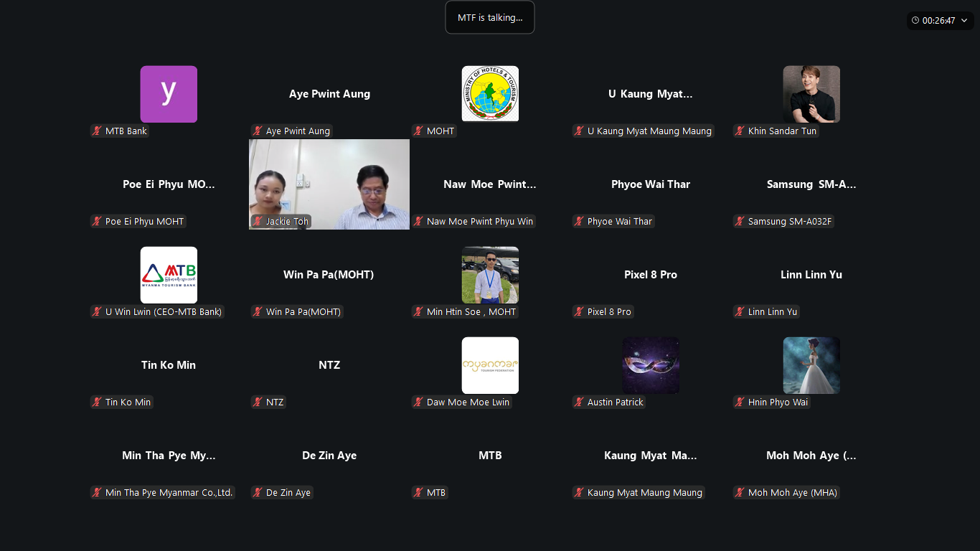Click the Win Pa Pa(MOHT) participant tile
Viewport: 980px width, 551px height.
point(329,275)
